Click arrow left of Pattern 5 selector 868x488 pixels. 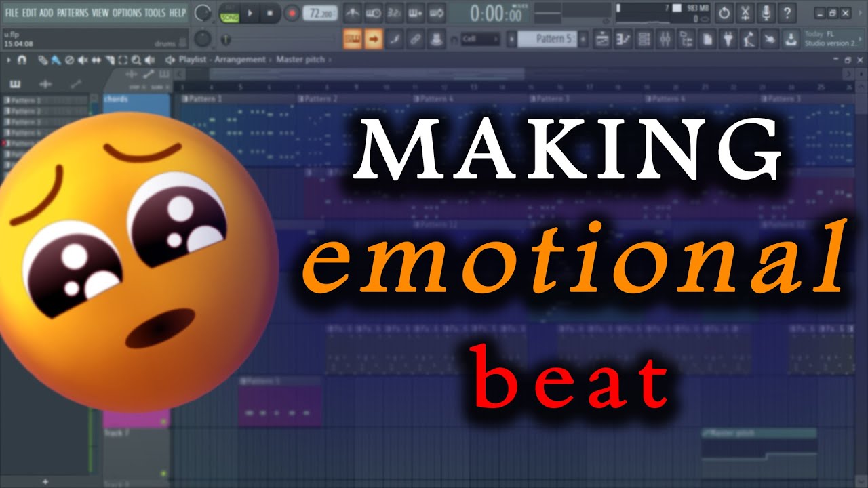pyautogui.click(x=512, y=39)
